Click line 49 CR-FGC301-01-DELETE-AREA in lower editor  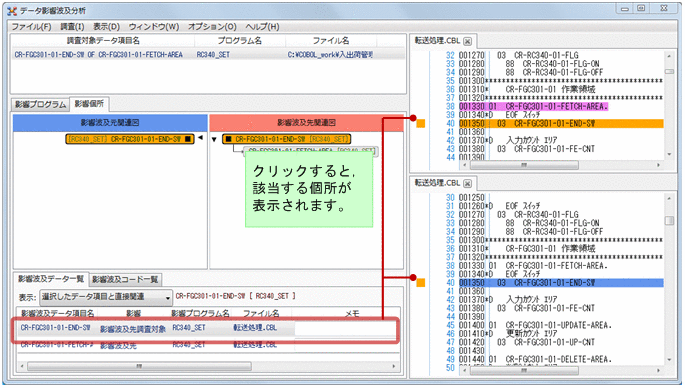[535, 360]
